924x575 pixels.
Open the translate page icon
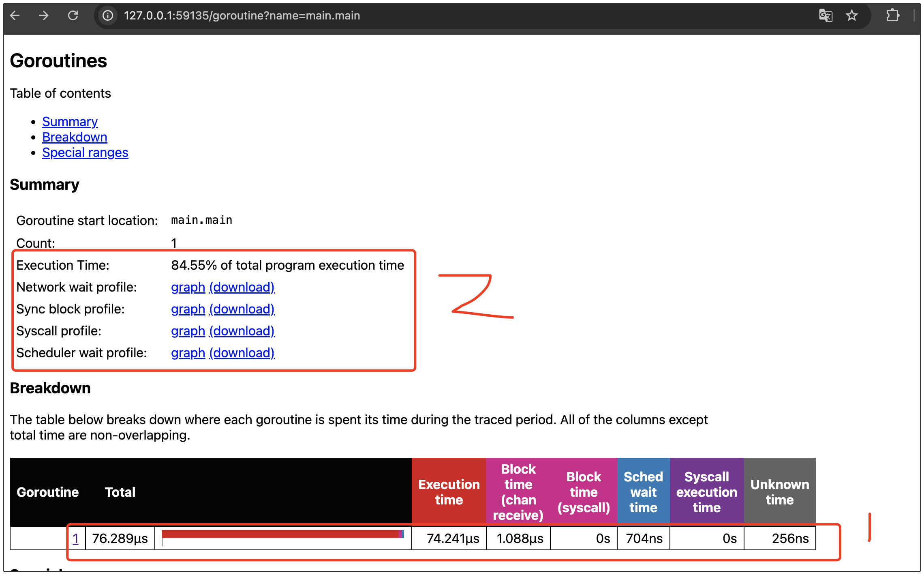826,15
